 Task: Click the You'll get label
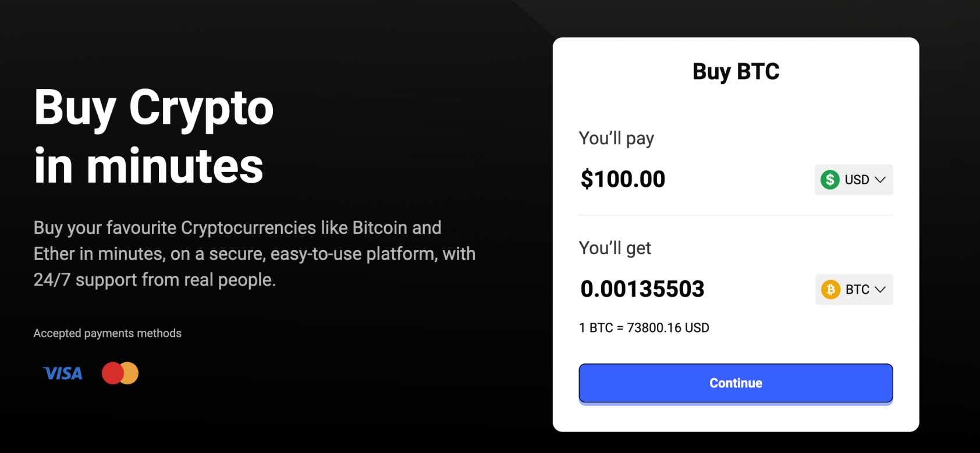tap(615, 248)
